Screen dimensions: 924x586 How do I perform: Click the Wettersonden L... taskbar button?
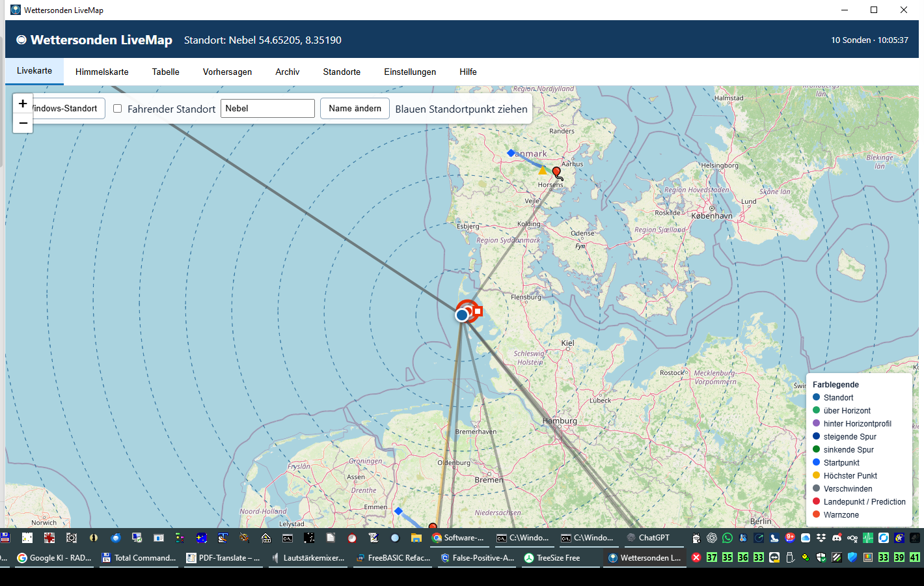point(644,558)
